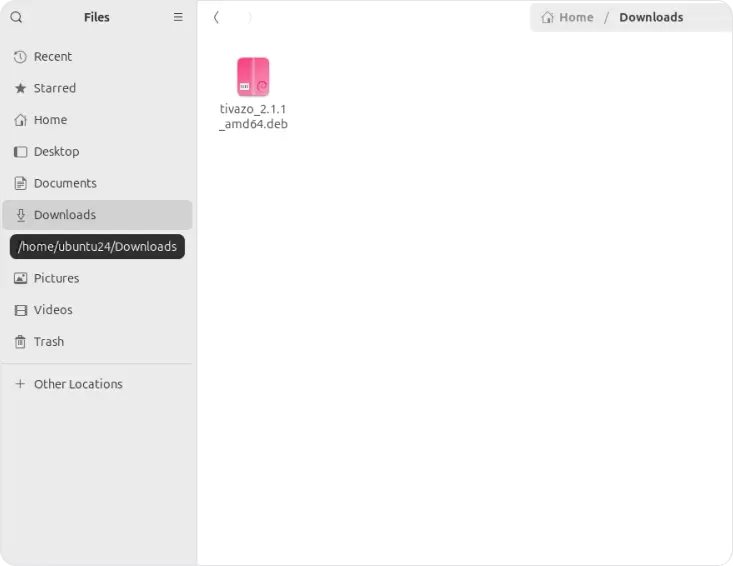Click Home in the path bar
Image resolution: width=733 pixels, height=566 pixels.
pyautogui.click(x=576, y=17)
